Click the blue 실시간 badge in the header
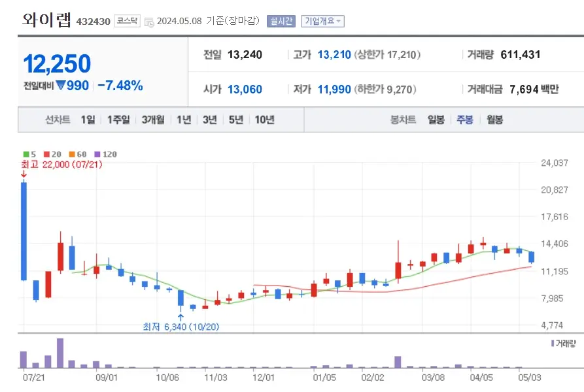The height and width of the screenshot is (392, 584). (281, 20)
